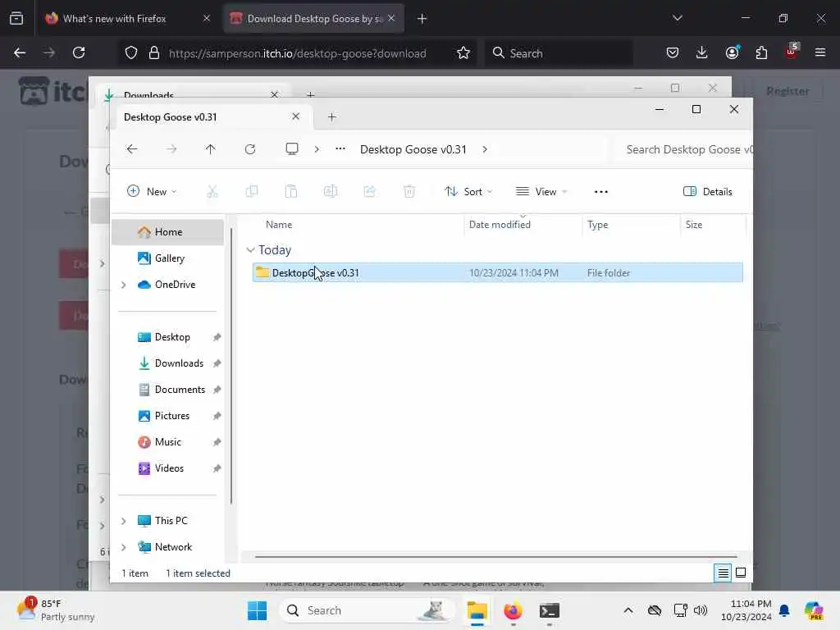Screen dimensions: 840x630
Task: Open Gallery in the navigation pane
Action: point(167,258)
